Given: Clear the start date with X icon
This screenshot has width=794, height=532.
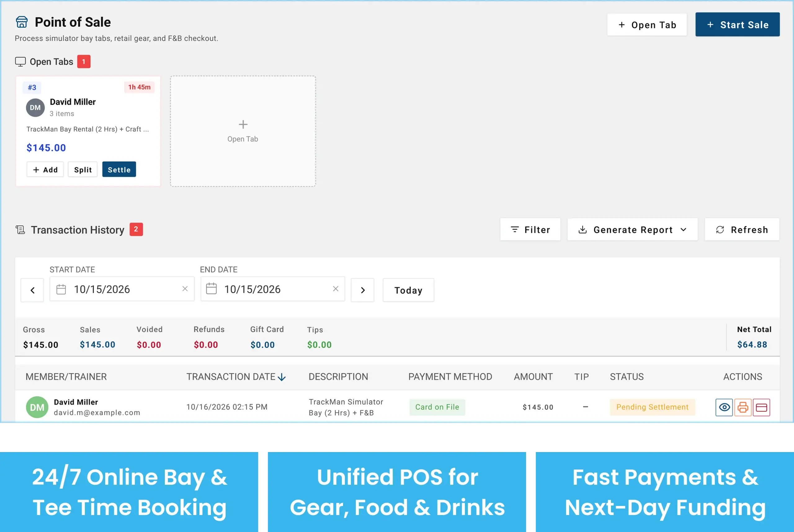Looking at the screenshot, I should 185,289.
